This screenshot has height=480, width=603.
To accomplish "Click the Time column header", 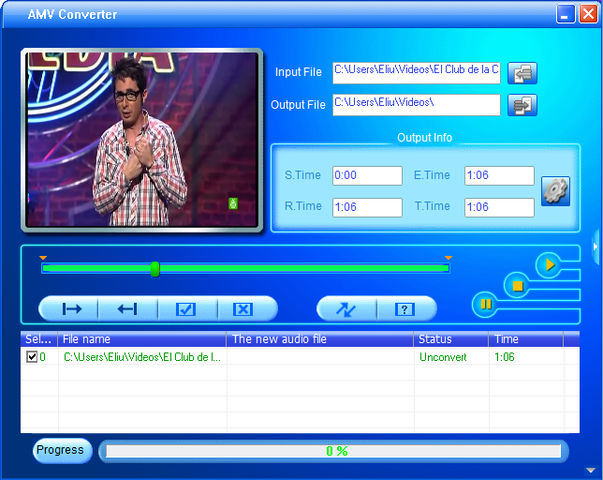I will tap(526, 339).
